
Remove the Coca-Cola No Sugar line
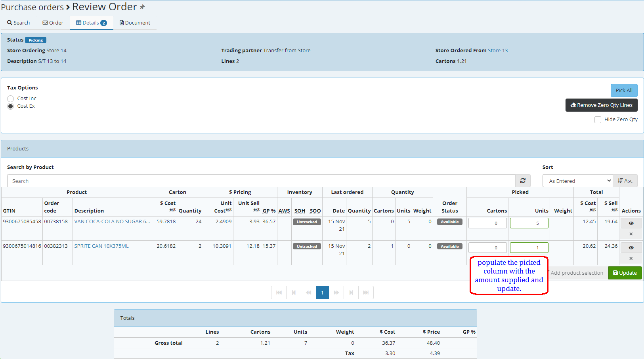631,234
